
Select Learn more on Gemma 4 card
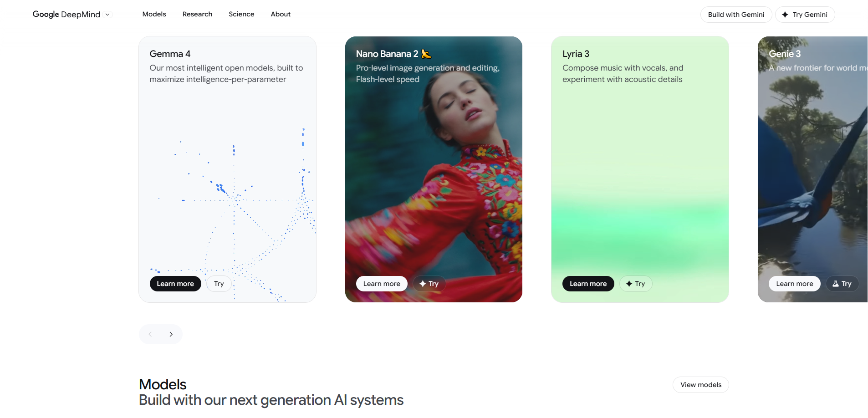[x=175, y=284]
